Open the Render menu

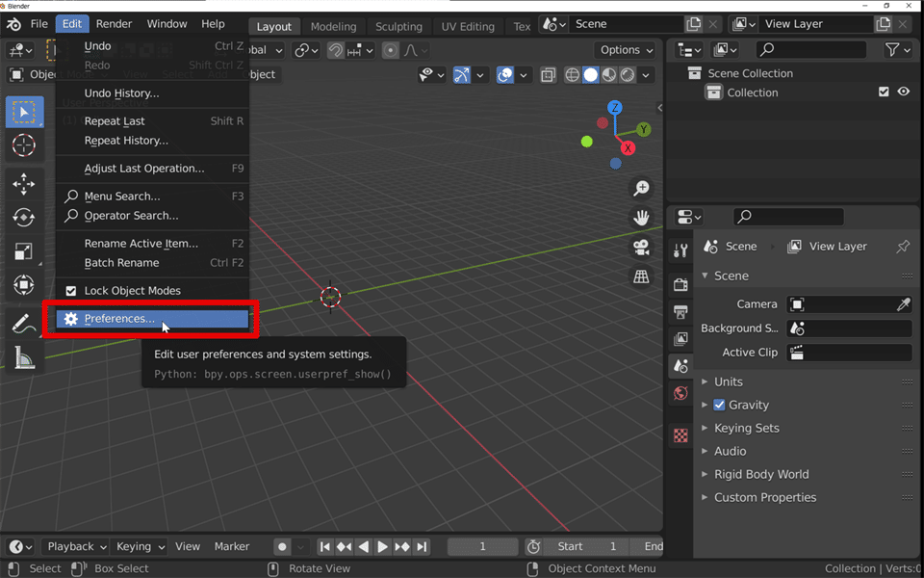pyautogui.click(x=114, y=24)
